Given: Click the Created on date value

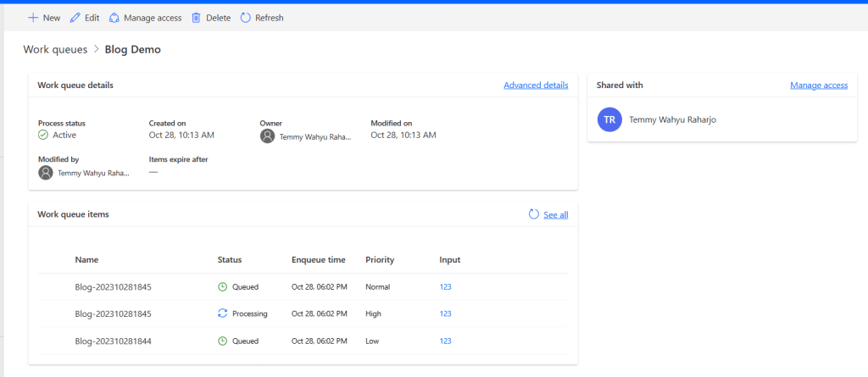Looking at the screenshot, I should [x=181, y=135].
